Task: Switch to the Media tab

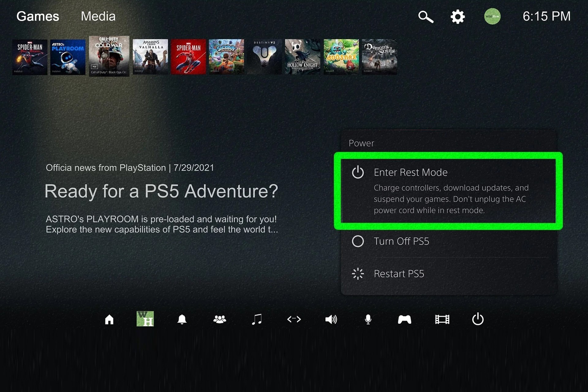Action: [x=98, y=16]
